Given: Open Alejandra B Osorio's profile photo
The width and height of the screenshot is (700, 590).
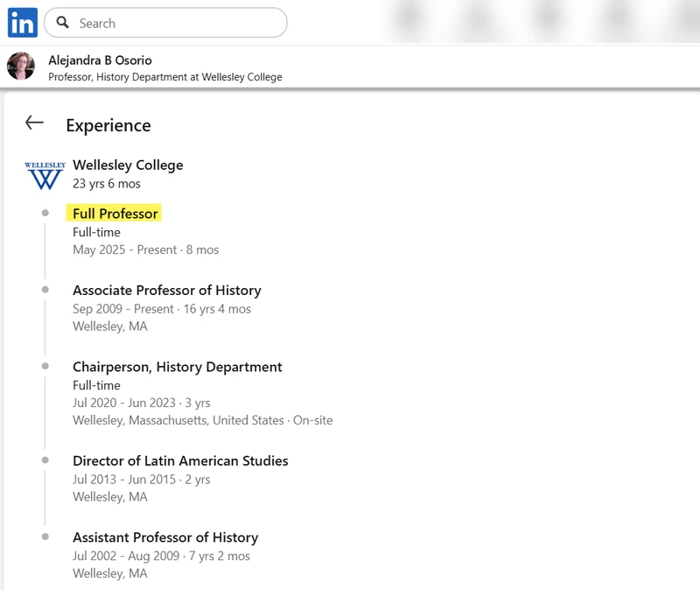Looking at the screenshot, I should [x=21, y=67].
